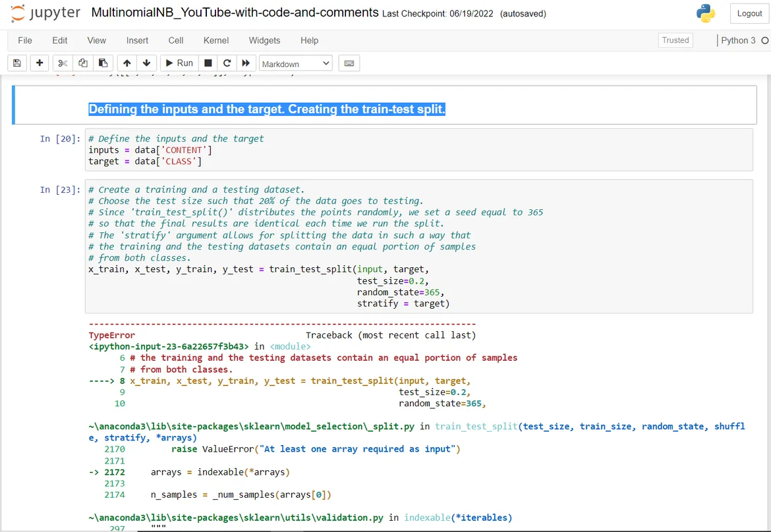The height and width of the screenshot is (532, 771).
Task: Restart kernel and rerun all icon
Action: (246, 63)
